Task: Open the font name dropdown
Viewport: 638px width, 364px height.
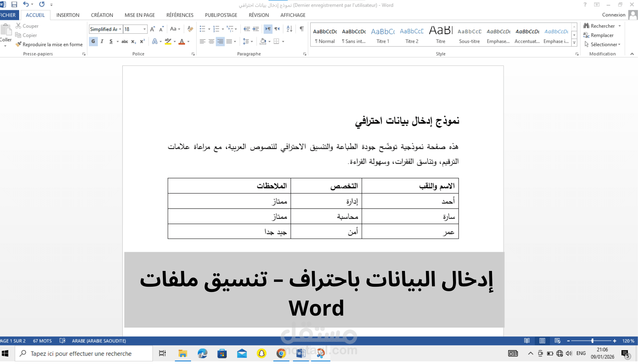Action: [120, 29]
